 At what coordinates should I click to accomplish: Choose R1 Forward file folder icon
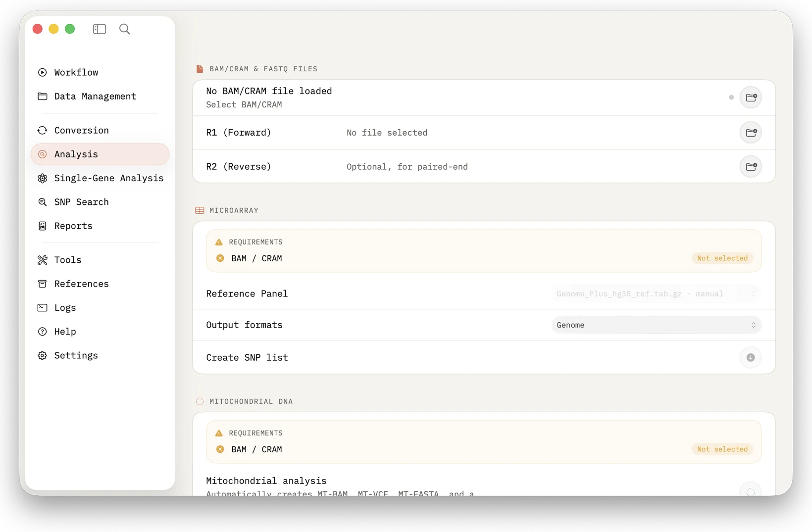tap(751, 133)
